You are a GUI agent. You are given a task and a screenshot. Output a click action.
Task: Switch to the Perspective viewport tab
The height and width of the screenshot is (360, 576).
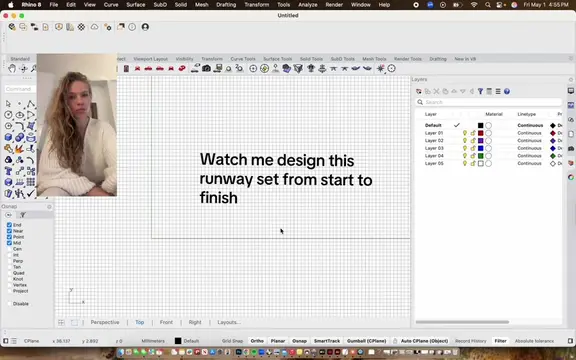(x=105, y=322)
